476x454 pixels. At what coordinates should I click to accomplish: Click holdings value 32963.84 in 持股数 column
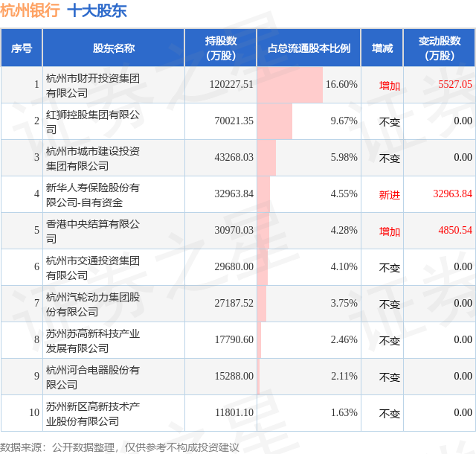[x=234, y=194]
